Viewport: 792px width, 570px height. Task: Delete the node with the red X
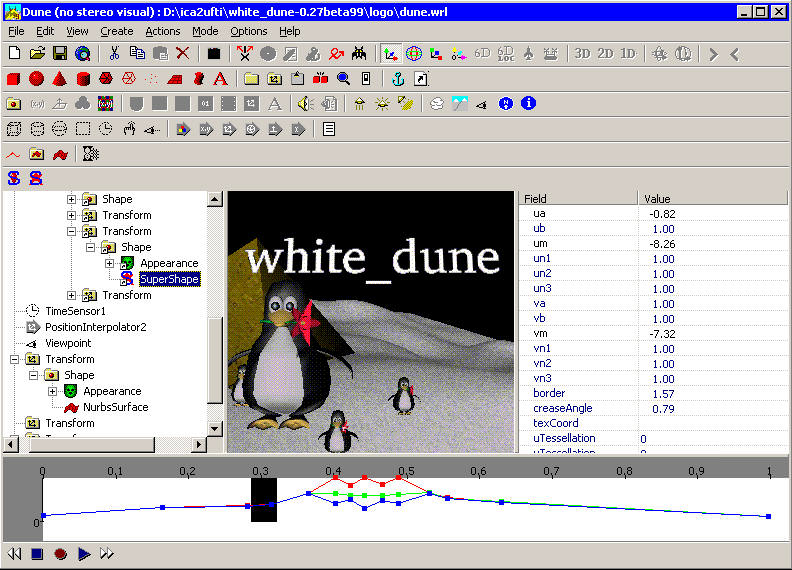click(x=183, y=53)
